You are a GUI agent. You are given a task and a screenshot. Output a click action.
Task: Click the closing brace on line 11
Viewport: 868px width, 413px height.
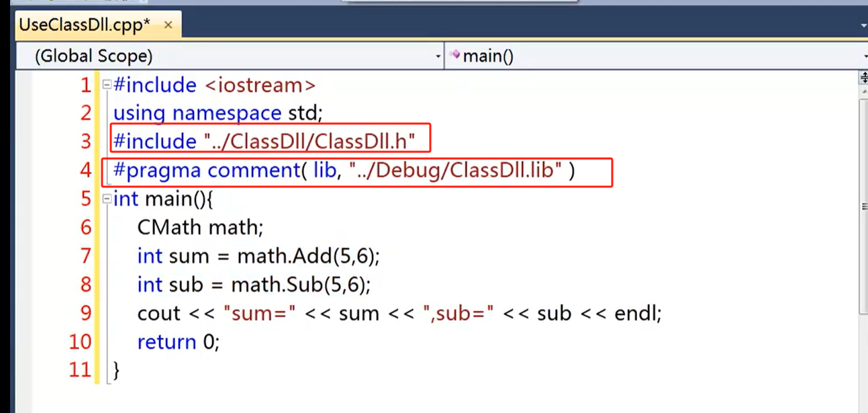117,370
